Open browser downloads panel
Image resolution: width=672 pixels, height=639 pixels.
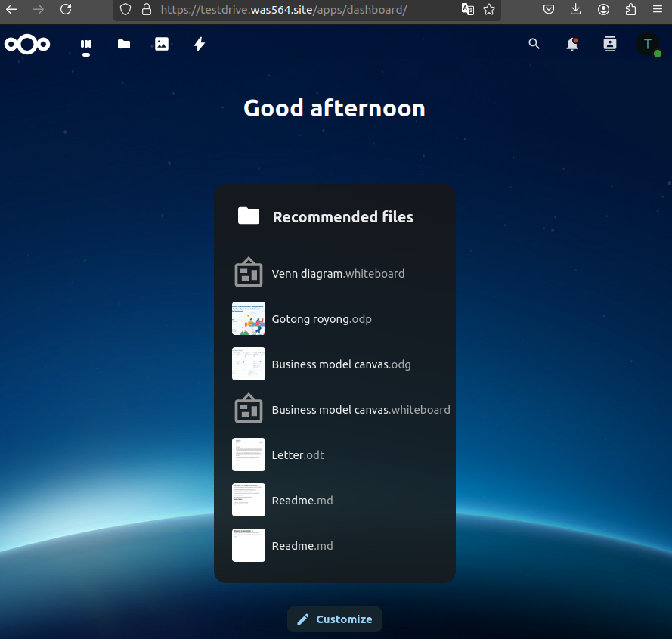(575, 9)
